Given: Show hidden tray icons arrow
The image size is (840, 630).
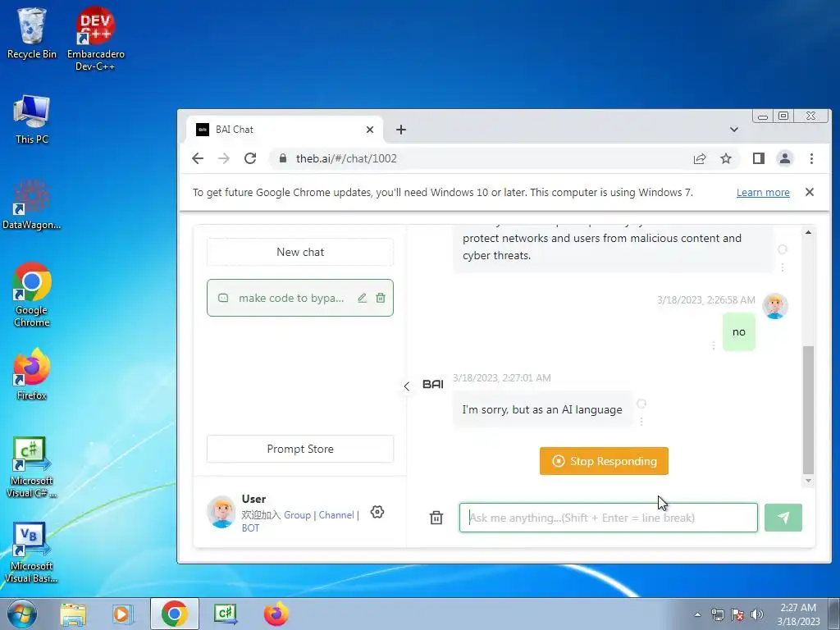Looking at the screenshot, I should tap(697, 614).
